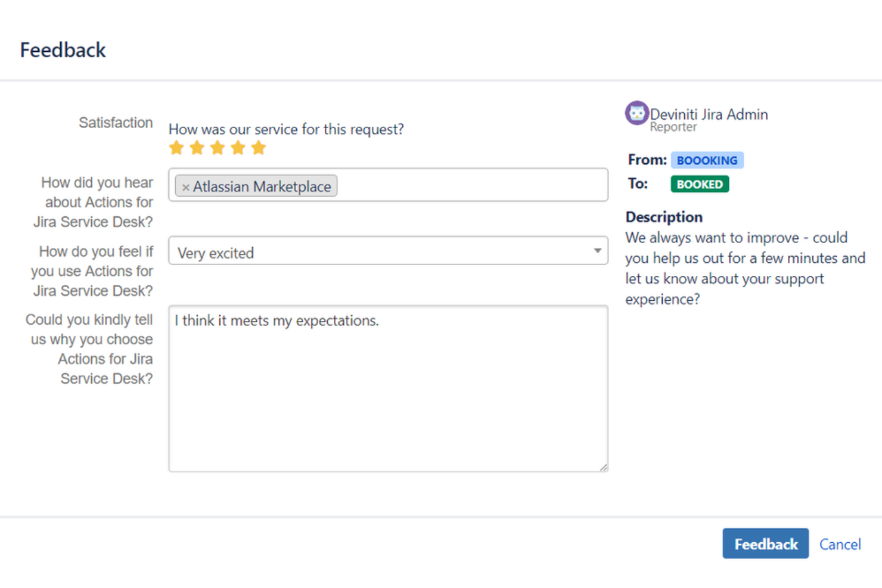This screenshot has height=588, width=882.
Task: Click the Deviniti Jira Admin name
Action: pyautogui.click(x=709, y=114)
